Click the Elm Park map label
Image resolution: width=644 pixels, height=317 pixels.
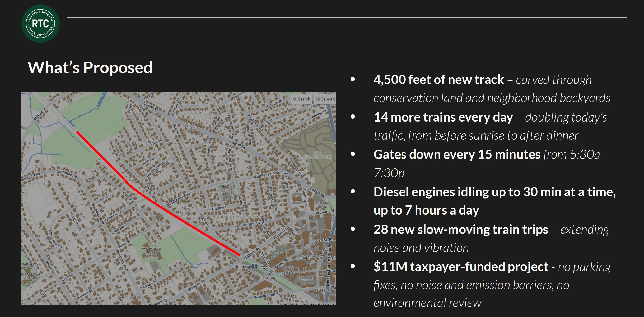(324, 290)
